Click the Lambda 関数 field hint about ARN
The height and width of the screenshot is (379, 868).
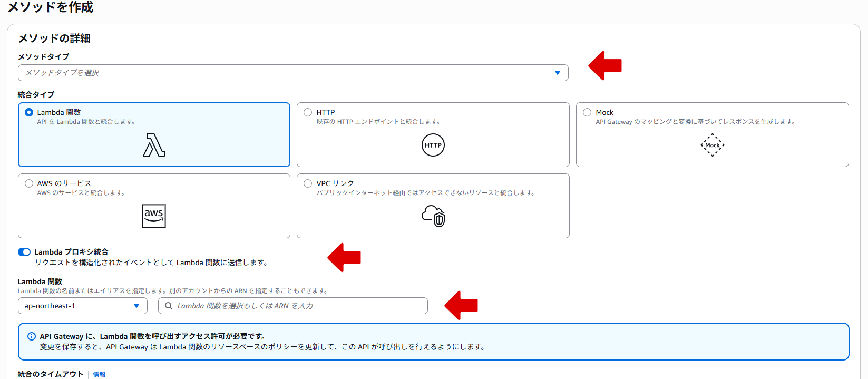[x=173, y=291]
